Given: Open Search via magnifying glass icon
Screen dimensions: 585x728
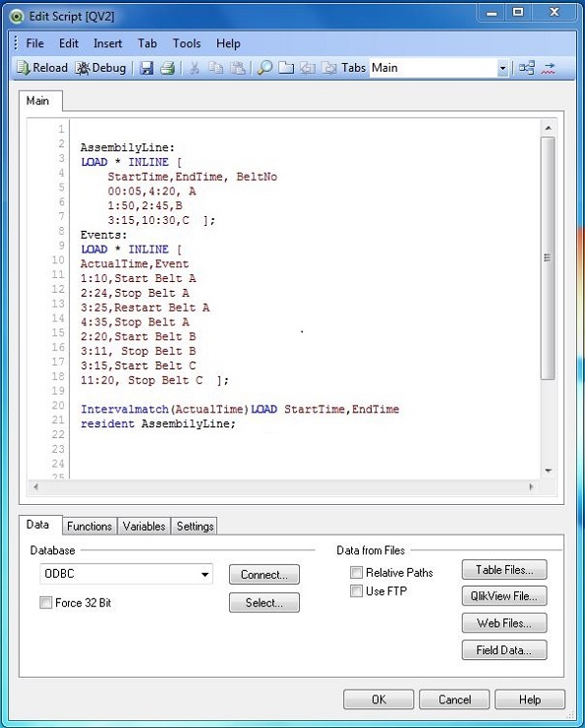Looking at the screenshot, I should pyautogui.click(x=264, y=68).
